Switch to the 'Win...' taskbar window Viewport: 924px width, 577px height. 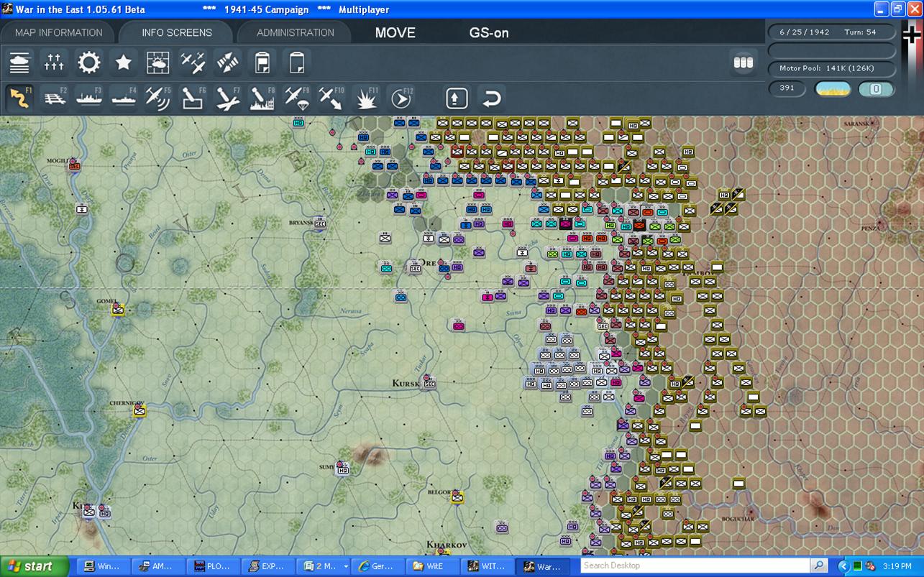(x=103, y=566)
